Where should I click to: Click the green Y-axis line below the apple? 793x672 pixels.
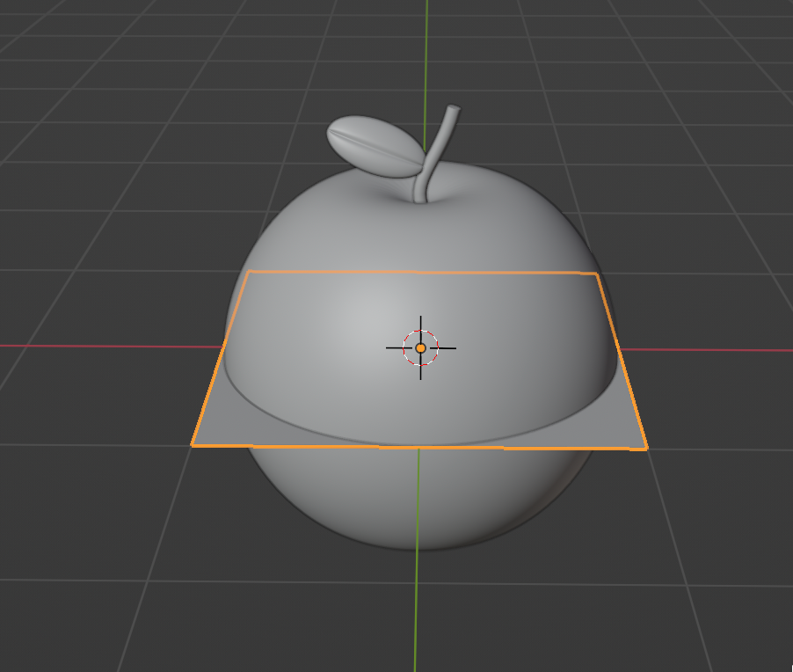(417, 616)
